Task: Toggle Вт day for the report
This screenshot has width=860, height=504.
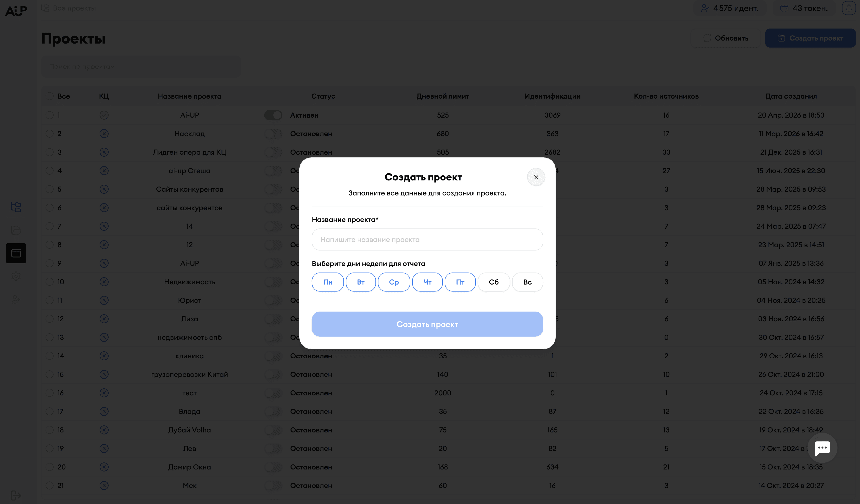Action: click(361, 282)
